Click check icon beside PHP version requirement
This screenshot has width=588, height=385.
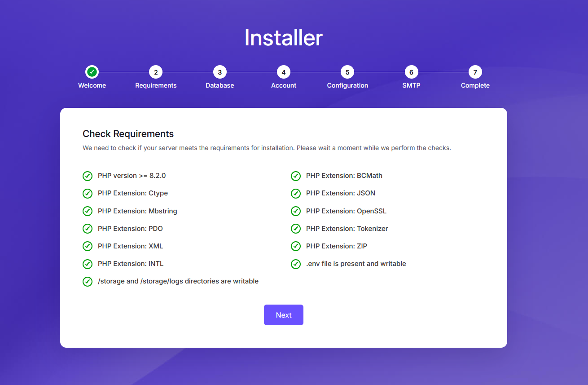[88, 176]
